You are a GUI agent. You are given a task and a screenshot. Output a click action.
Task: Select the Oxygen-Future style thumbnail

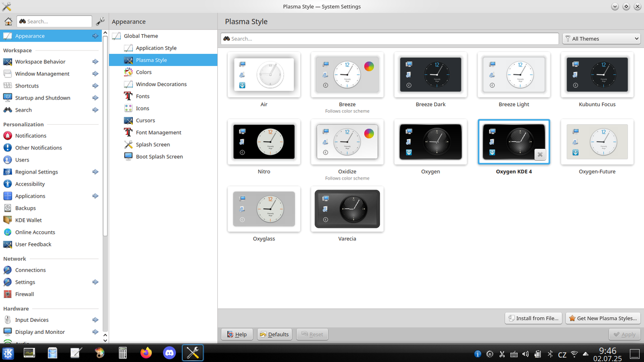coord(597,142)
